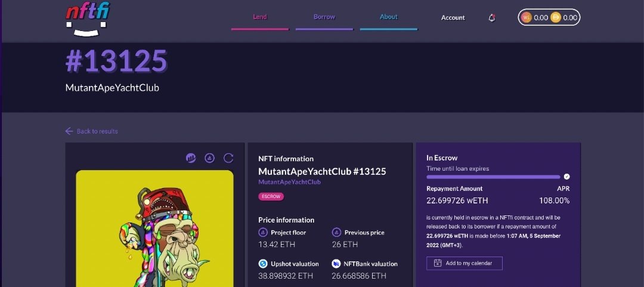Add loan to my calendar
This screenshot has height=287, width=644.
pyautogui.click(x=464, y=263)
